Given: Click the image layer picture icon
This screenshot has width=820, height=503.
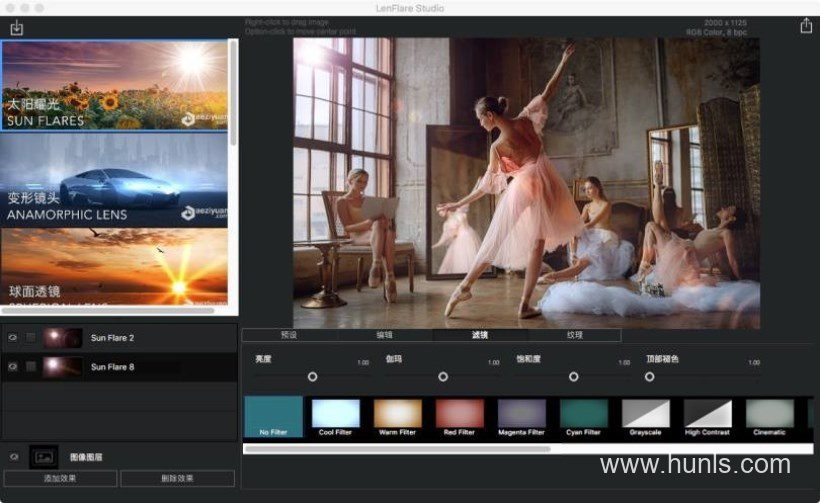Looking at the screenshot, I should (44, 458).
